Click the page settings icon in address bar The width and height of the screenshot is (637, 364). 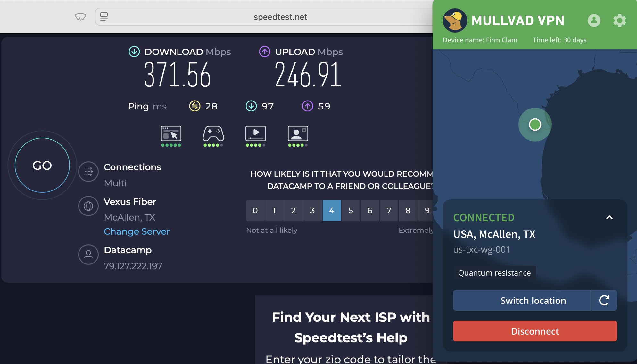(x=104, y=17)
